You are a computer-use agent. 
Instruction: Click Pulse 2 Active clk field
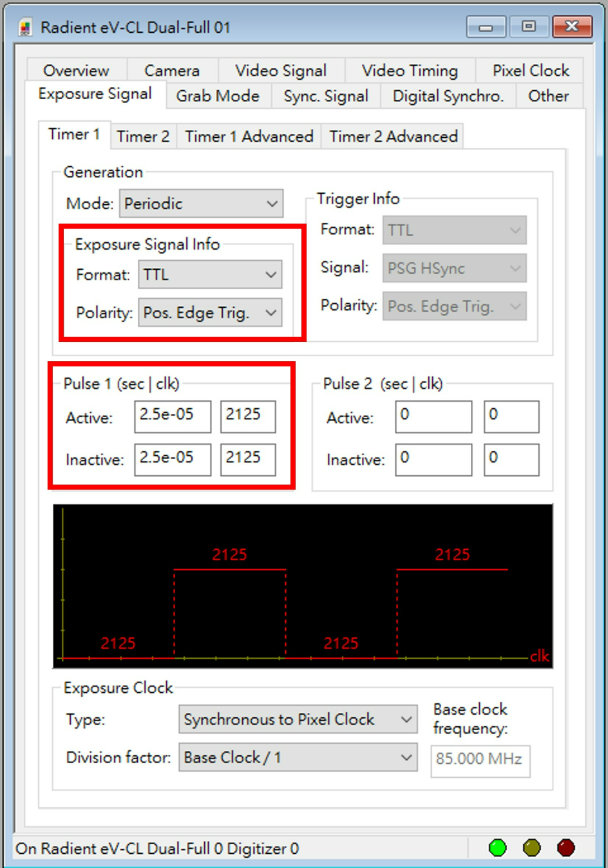511,417
